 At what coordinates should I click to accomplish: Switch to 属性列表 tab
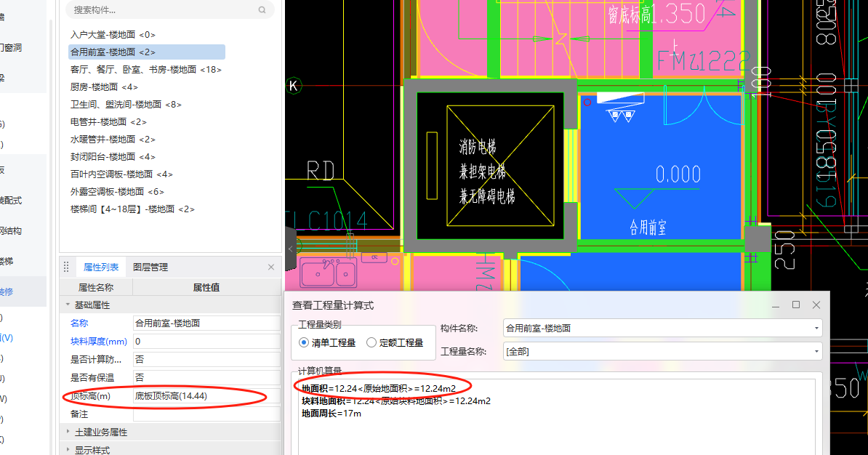[x=101, y=267]
